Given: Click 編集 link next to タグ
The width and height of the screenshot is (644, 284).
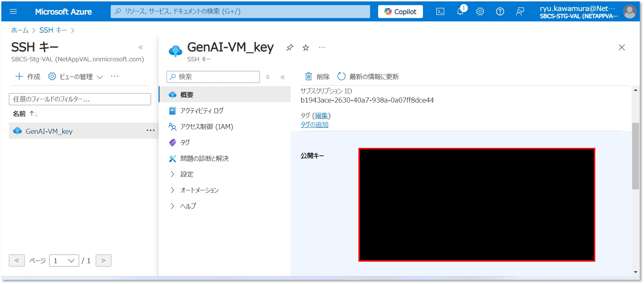Looking at the screenshot, I should [321, 116].
